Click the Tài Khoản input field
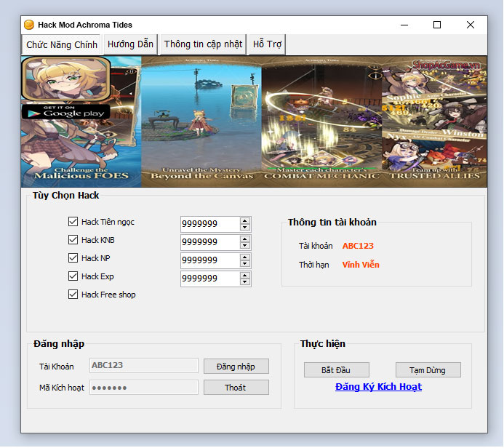 (144, 366)
